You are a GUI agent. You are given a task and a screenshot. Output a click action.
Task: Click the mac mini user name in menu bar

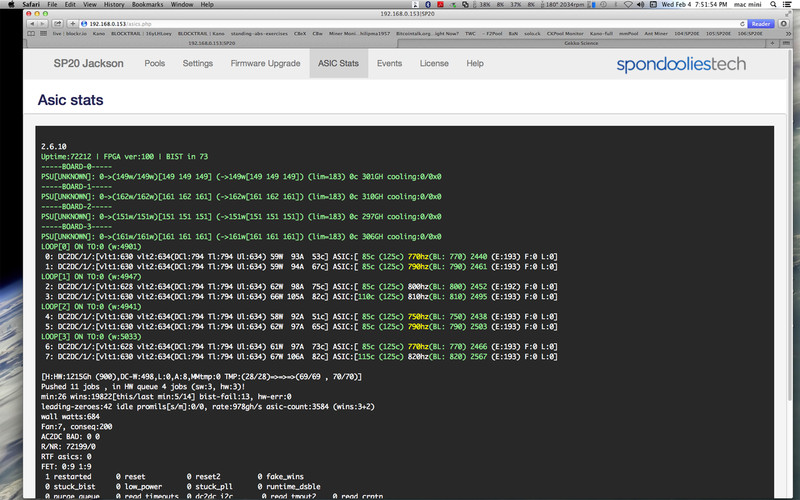coord(747,4)
